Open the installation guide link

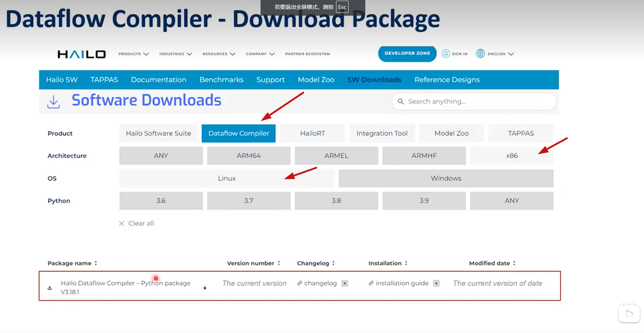pyautogui.click(x=402, y=283)
